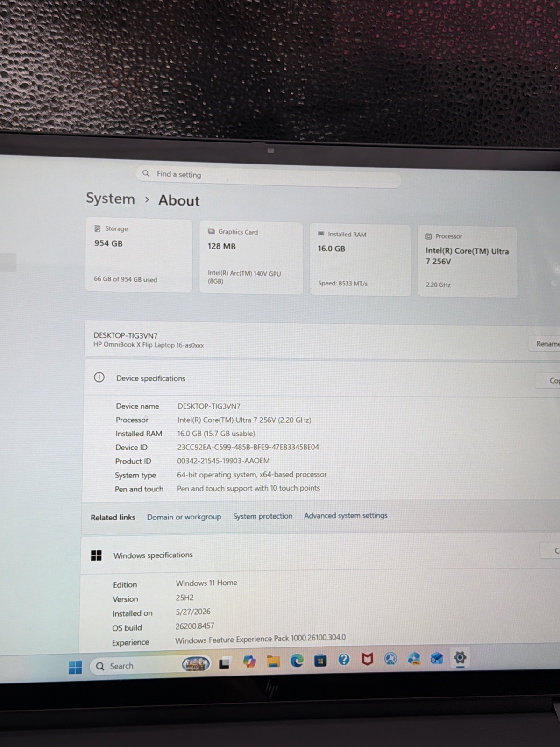This screenshot has height=747, width=560.
Task: Select the Settings gear taskbar icon
Action: click(x=460, y=658)
